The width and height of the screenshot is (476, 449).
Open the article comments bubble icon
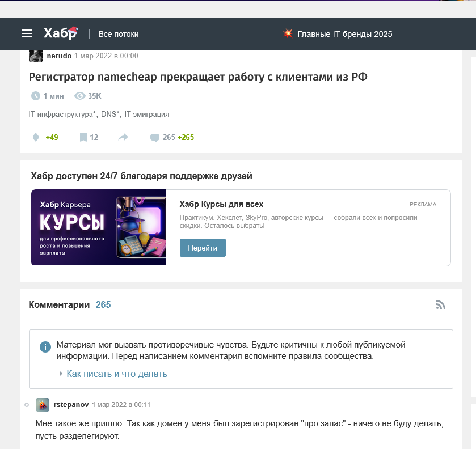(x=154, y=137)
